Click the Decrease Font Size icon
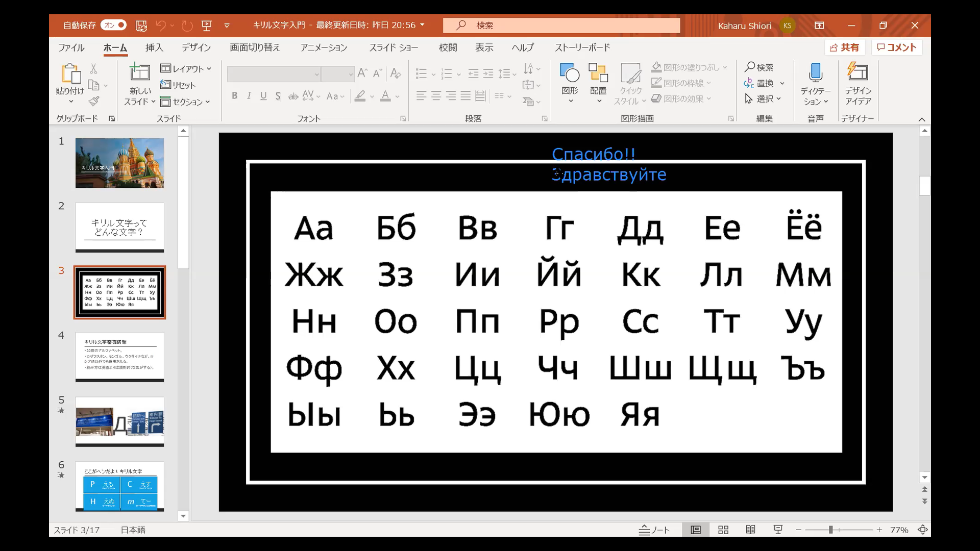 click(x=378, y=73)
